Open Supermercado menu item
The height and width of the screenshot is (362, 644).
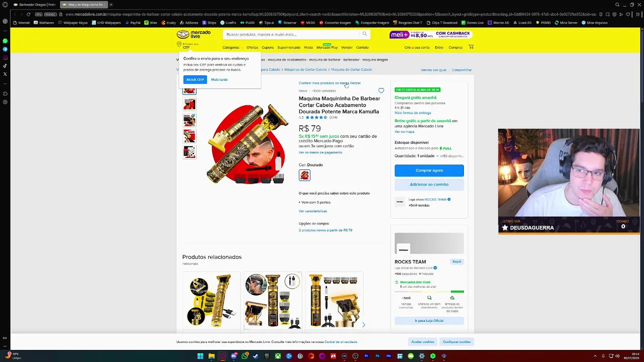289,47
